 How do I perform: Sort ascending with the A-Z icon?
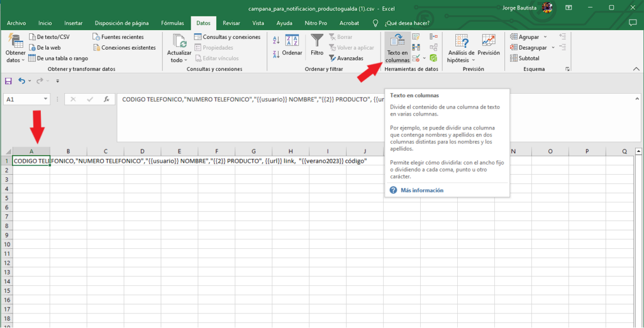click(277, 40)
